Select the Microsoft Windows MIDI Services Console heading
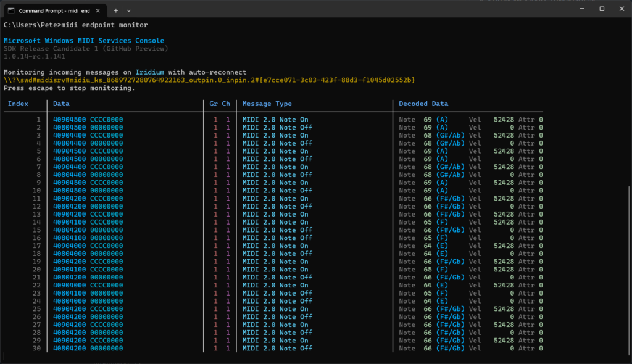 click(83, 40)
